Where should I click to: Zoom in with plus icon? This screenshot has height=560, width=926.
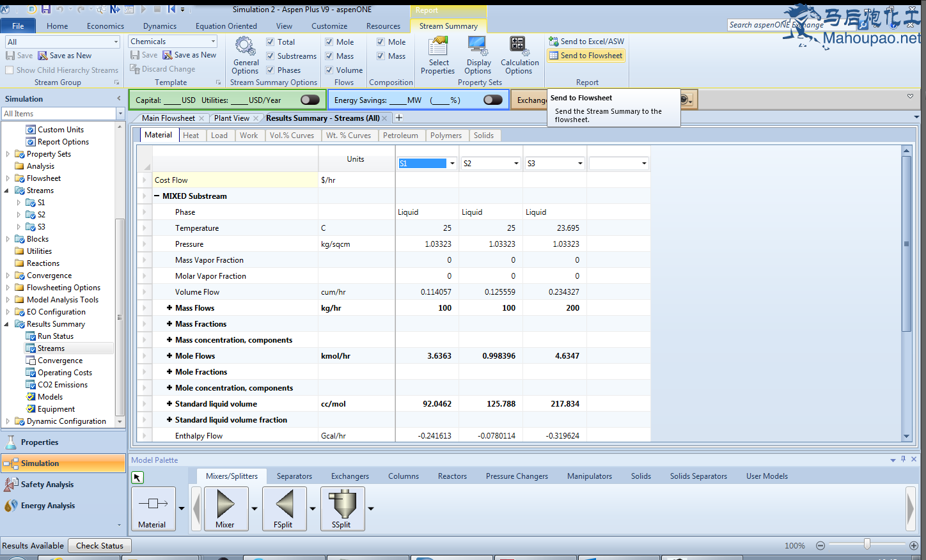tap(914, 545)
